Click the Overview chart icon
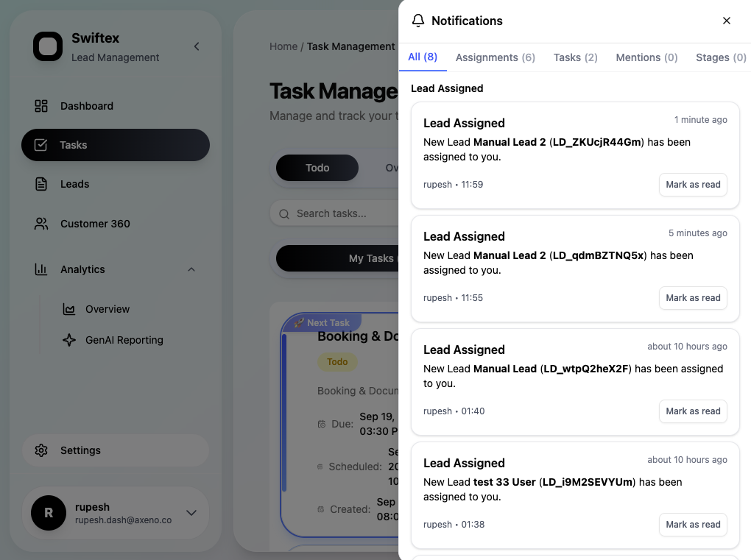 69,309
